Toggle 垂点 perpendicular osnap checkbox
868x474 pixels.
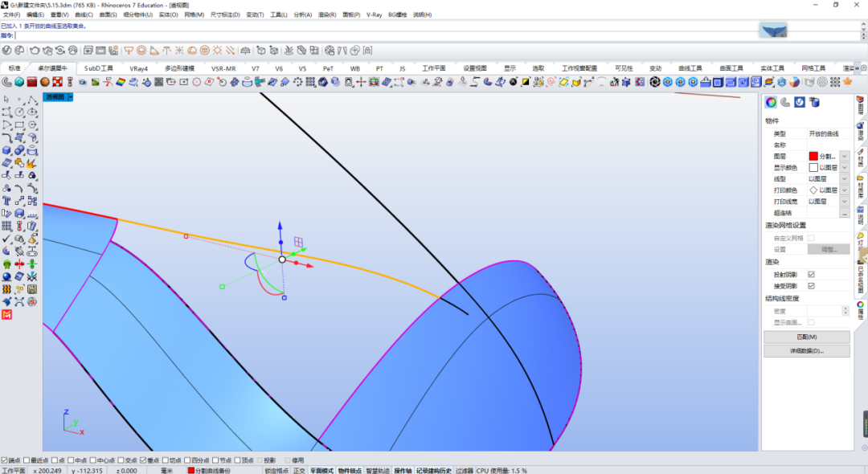point(143,460)
